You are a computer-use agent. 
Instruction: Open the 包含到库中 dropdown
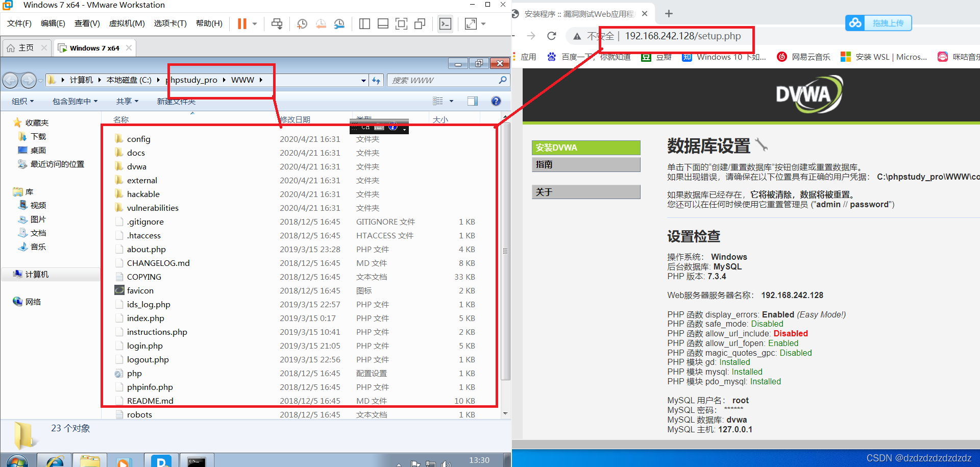pyautogui.click(x=75, y=101)
